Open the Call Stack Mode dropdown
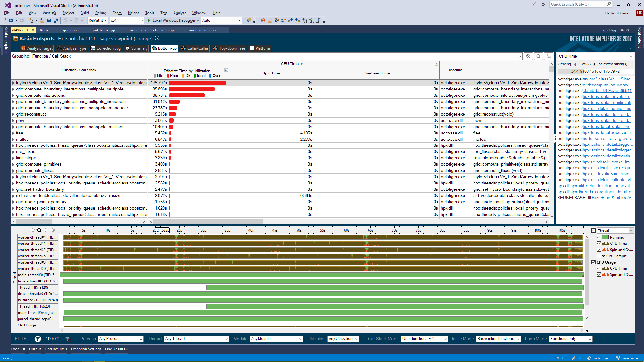Viewport: 644px width, 362px height. coord(425,339)
